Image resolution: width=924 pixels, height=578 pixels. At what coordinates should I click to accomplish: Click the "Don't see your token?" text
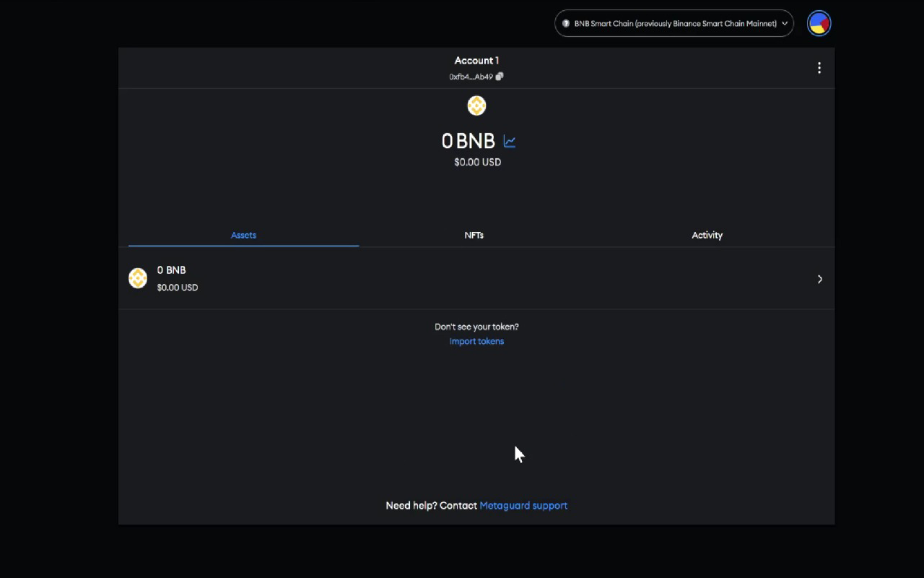tap(476, 327)
